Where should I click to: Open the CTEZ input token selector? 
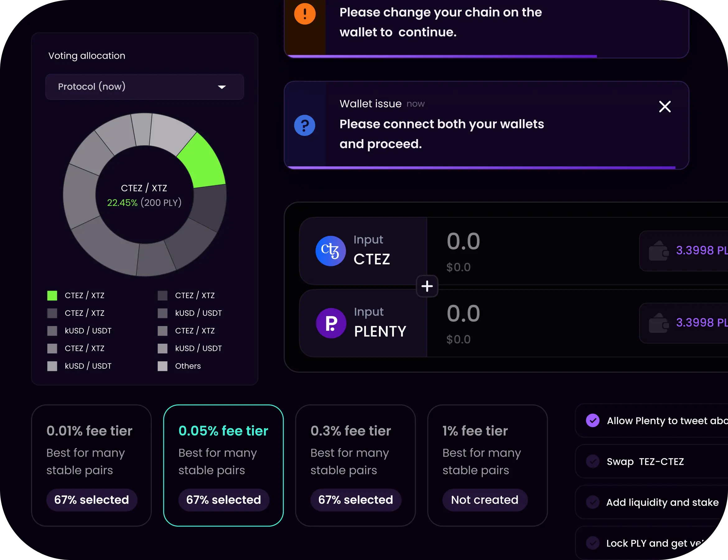pos(363,251)
